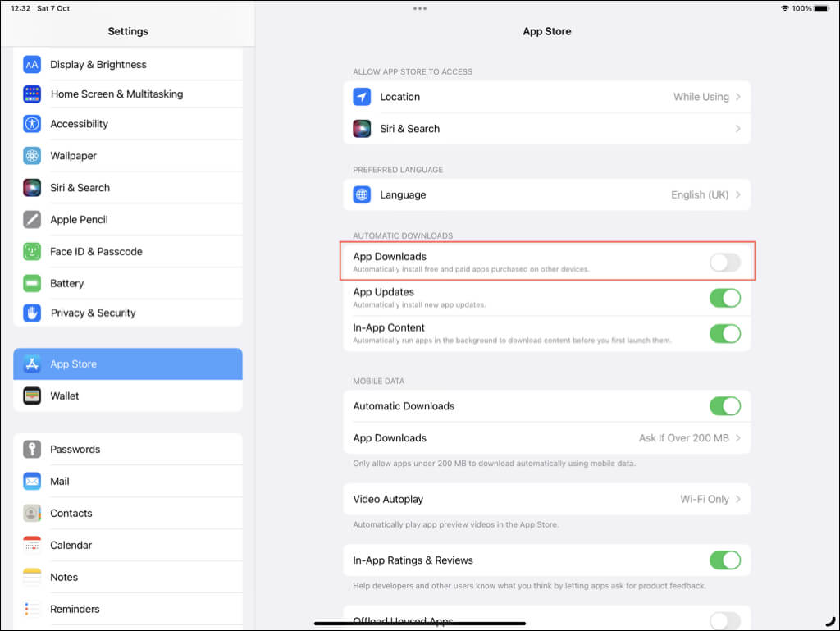Tap the 'App Store' page title
This screenshot has width=840, height=631.
547,31
